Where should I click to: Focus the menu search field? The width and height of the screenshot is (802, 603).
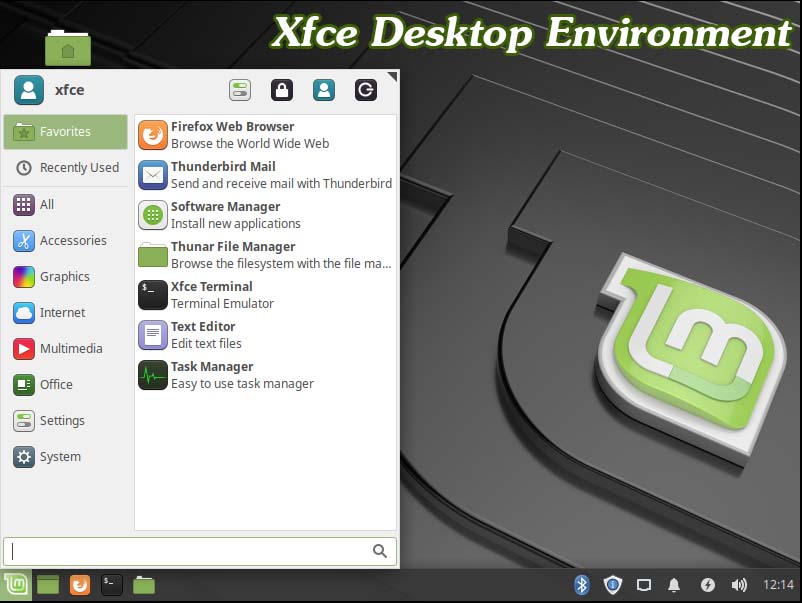[x=200, y=551]
